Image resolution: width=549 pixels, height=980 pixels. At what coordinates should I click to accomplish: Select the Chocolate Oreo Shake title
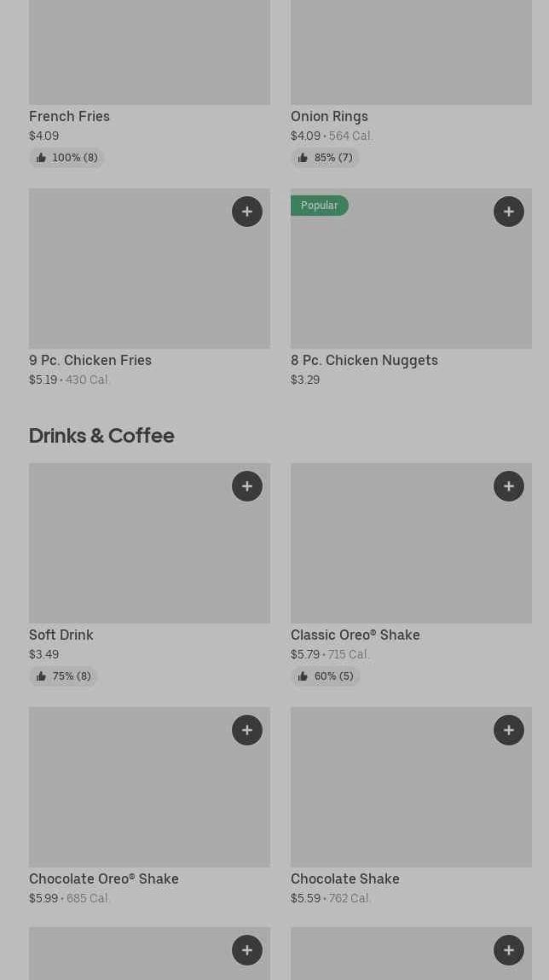[104, 879]
